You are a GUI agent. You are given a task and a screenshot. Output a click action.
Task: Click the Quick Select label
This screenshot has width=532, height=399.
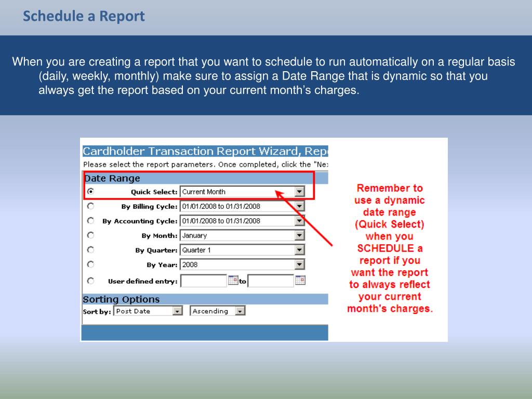tap(154, 192)
